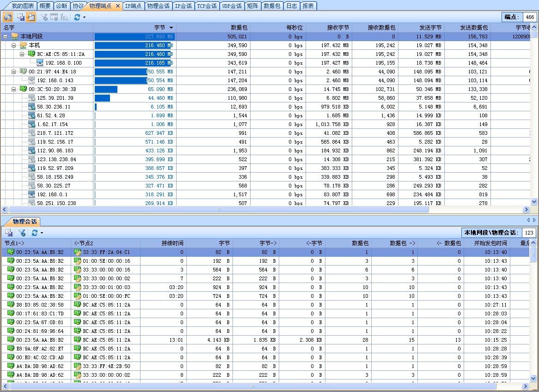Close the 物理端点 tab
Screen dimensions: 539x392
pos(118,6)
